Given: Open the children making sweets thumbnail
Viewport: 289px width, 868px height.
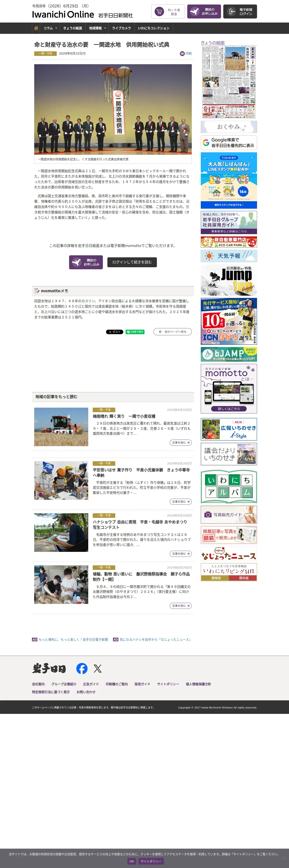Looking at the screenshot, I should coord(61,480).
